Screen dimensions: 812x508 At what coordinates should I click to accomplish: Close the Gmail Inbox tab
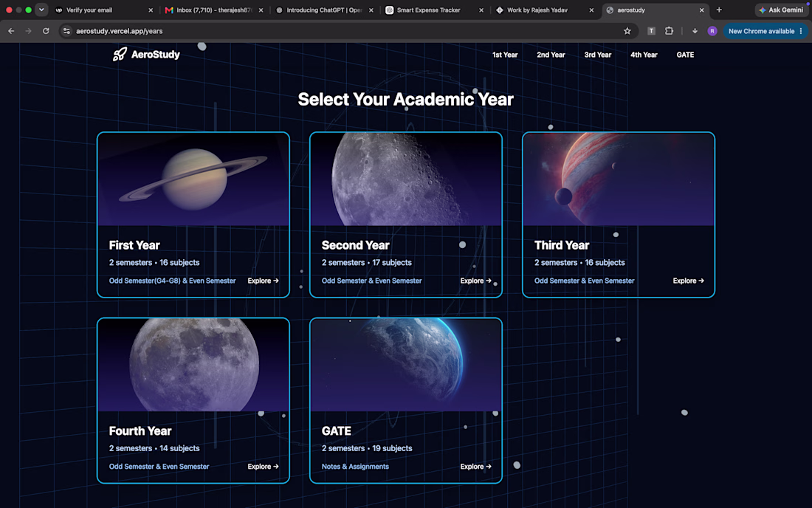pos(261,10)
